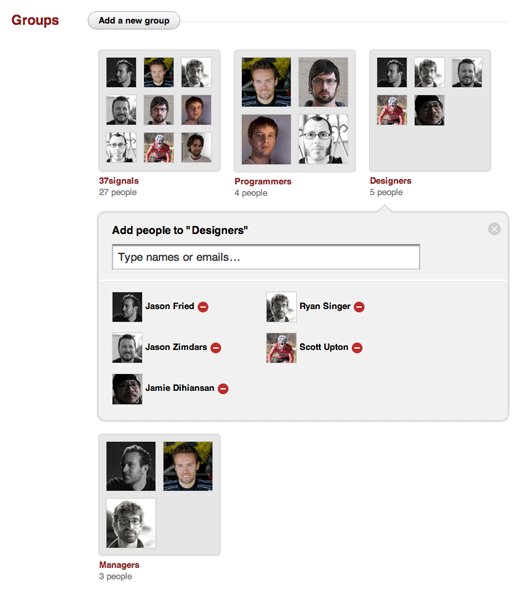The height and width of the screenshot is (596, 530).
Task: Remove Jason Fried from Designers
Action: point(203,307)
